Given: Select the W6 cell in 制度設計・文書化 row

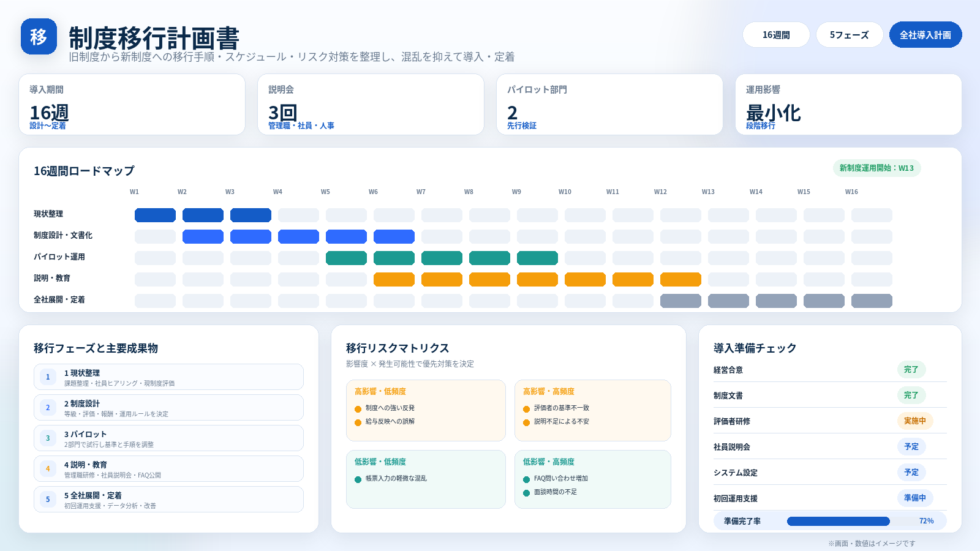Looking at the screenshot, I should point(394,236).
